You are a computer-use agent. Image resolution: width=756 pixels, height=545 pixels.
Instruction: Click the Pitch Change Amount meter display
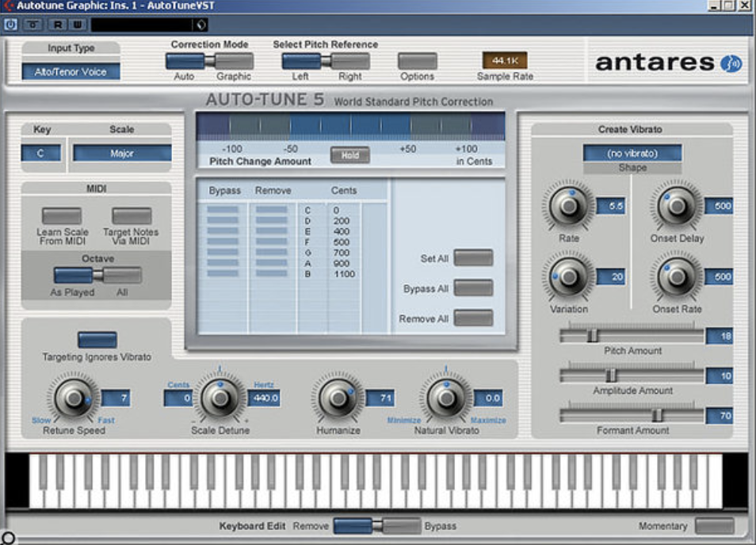click(350, 126)
